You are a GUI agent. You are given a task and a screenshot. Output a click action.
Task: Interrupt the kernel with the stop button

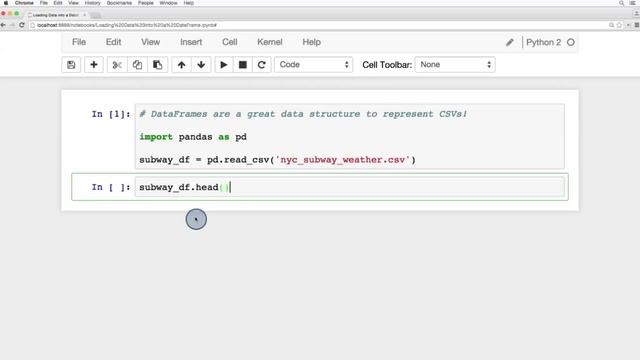pos(243,64)
